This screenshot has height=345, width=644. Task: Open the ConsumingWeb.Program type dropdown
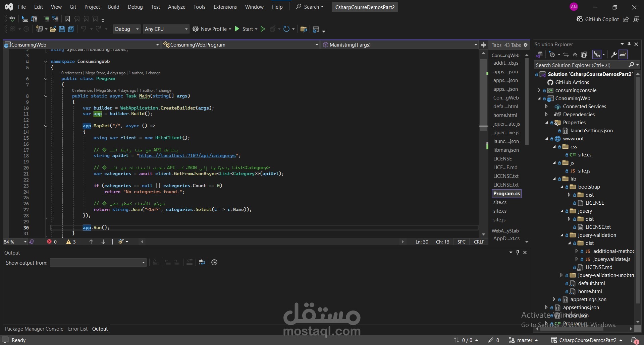[240, 45]
